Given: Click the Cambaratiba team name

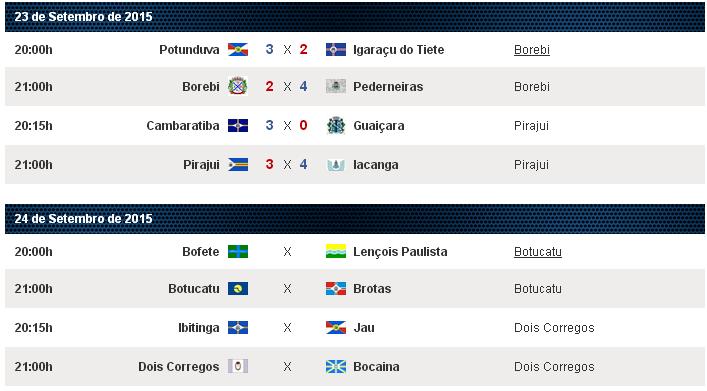Looking at the screenshot, I should (183, 125).
